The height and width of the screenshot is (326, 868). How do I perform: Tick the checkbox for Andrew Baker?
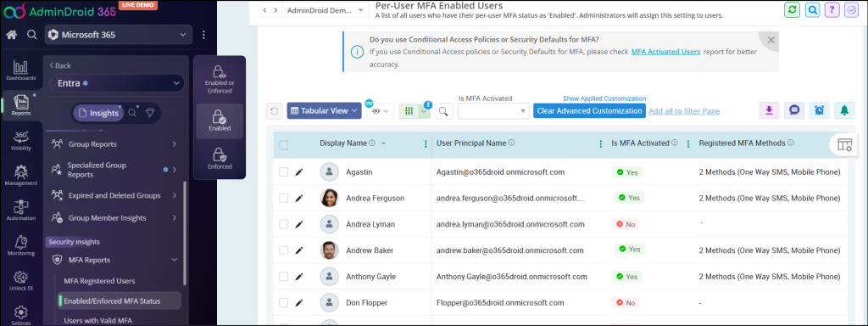[283, 250]
